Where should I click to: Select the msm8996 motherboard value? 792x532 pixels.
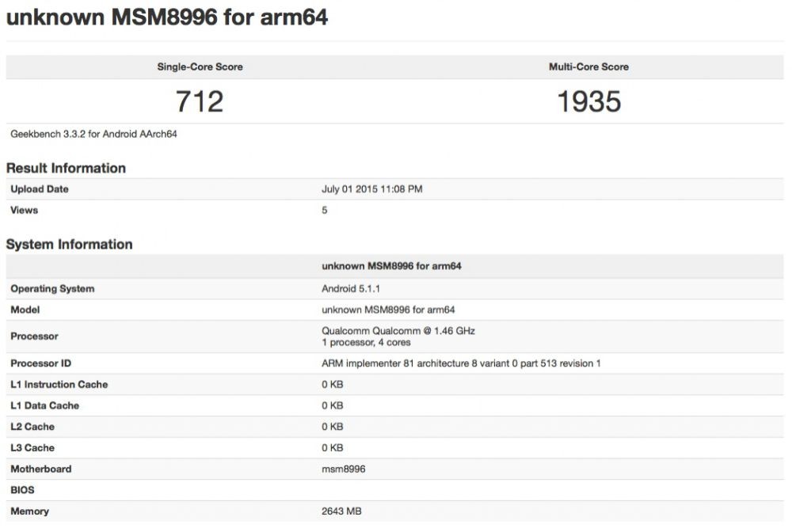coord(343,469)
